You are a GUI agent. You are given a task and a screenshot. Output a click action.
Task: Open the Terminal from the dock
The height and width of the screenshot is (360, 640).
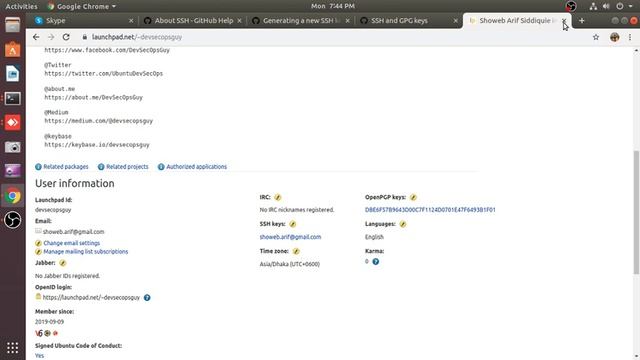pos(12,98)
